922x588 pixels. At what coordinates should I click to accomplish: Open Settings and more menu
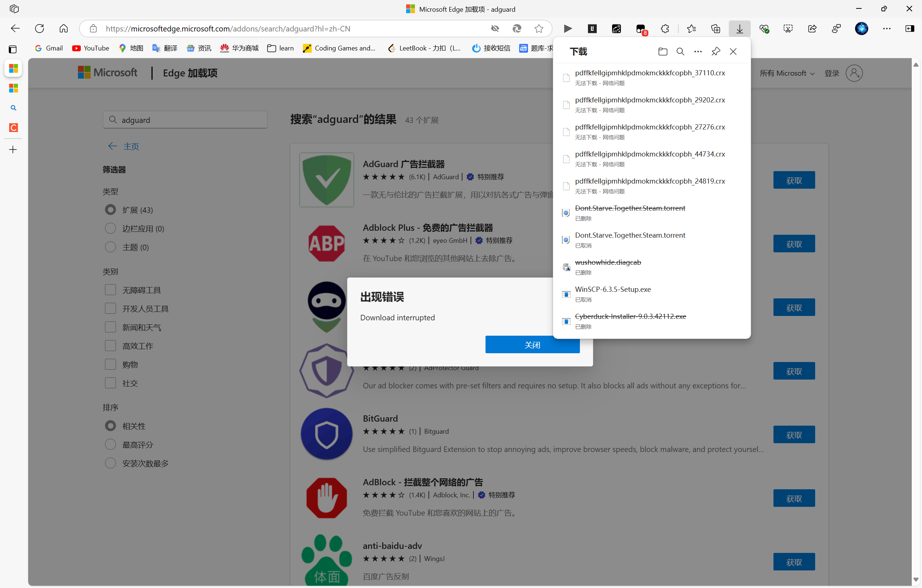pyautogui.click(x=887, y=29)
